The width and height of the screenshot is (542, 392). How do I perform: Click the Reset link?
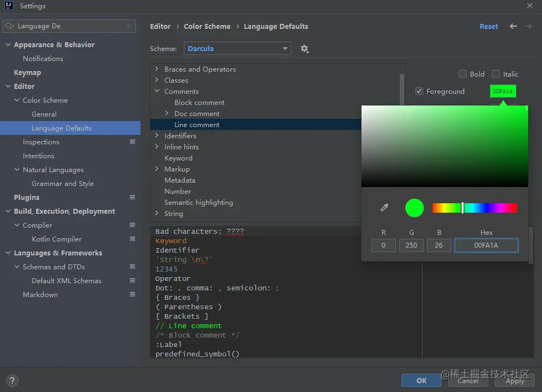[x=489, y=27]
